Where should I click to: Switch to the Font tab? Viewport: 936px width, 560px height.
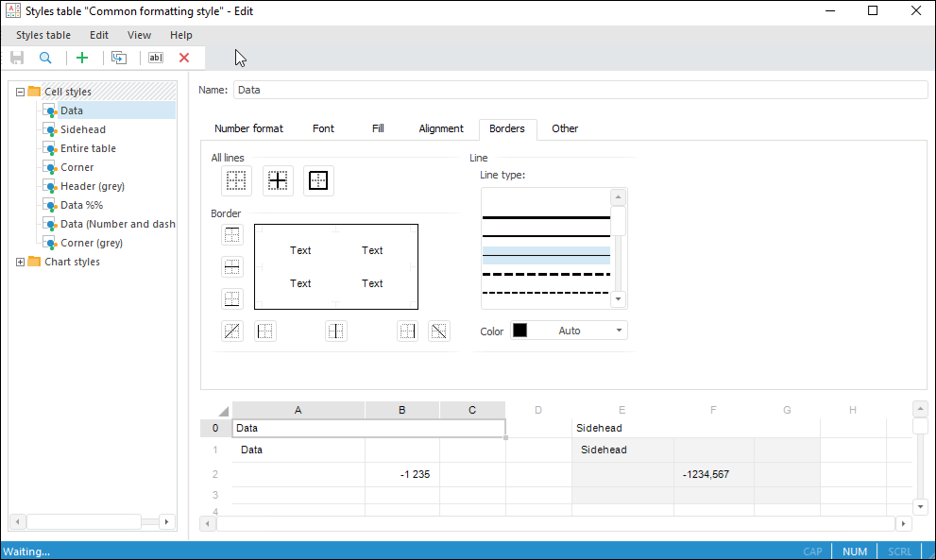click(x=323, y=128)
